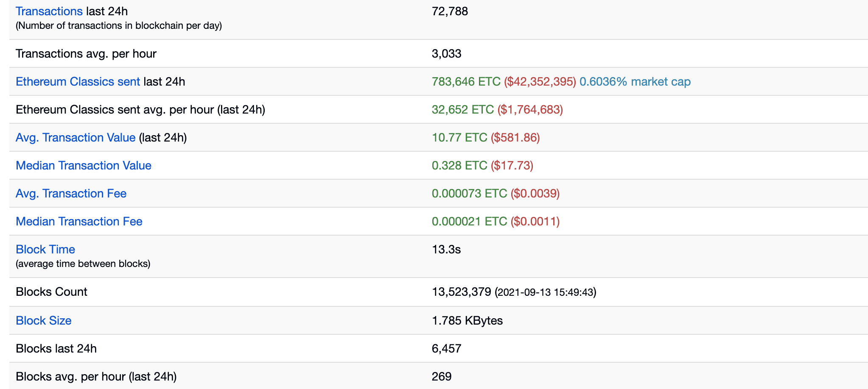
Task: Click the 13.3s block time value
Action: 446,249
